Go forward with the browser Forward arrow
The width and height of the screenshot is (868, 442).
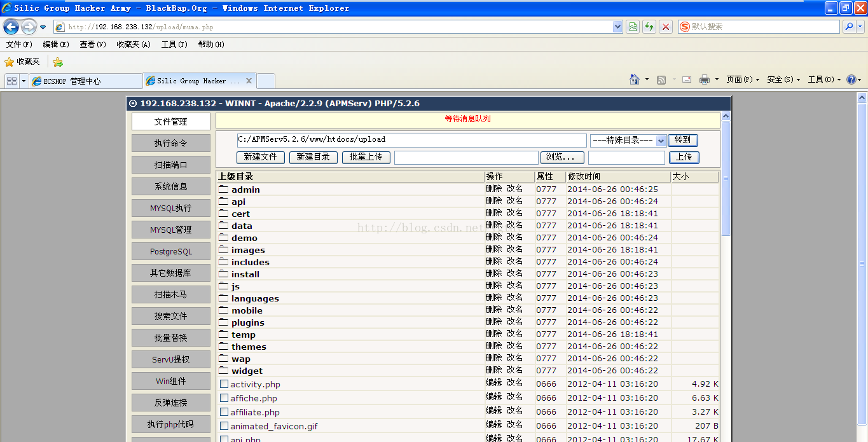[x=29, y=27]
